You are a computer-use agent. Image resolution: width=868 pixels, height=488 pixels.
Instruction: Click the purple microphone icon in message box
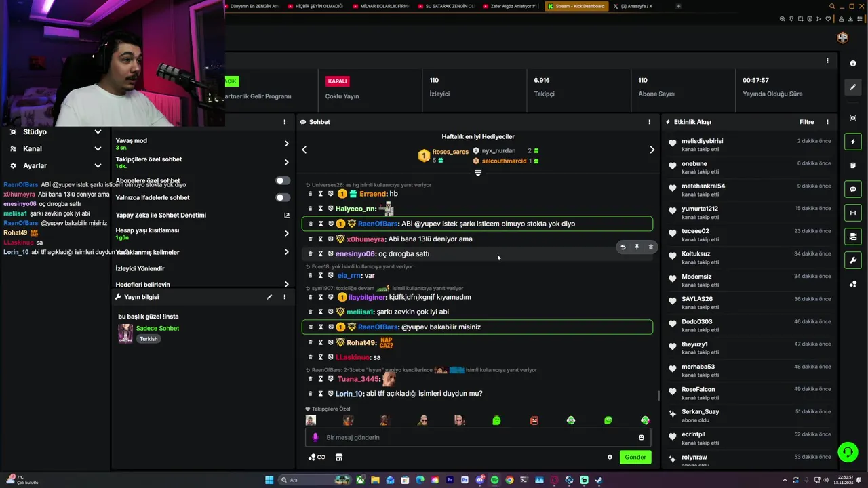pyautogui.click(x=315, y=437)
